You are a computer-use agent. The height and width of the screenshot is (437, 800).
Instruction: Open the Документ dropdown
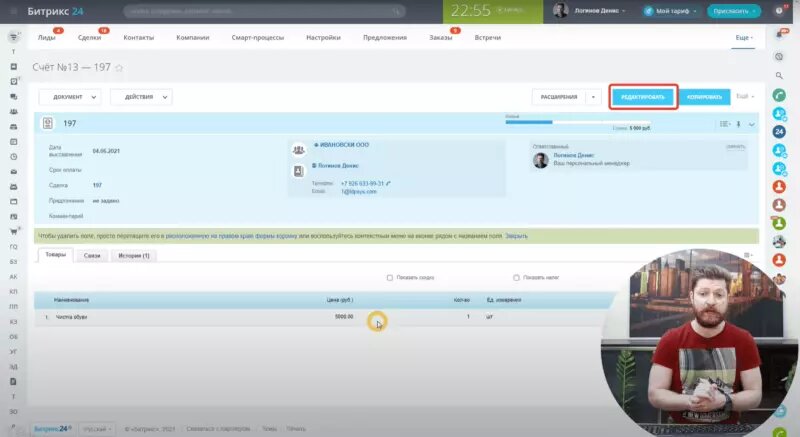(70, 97)
